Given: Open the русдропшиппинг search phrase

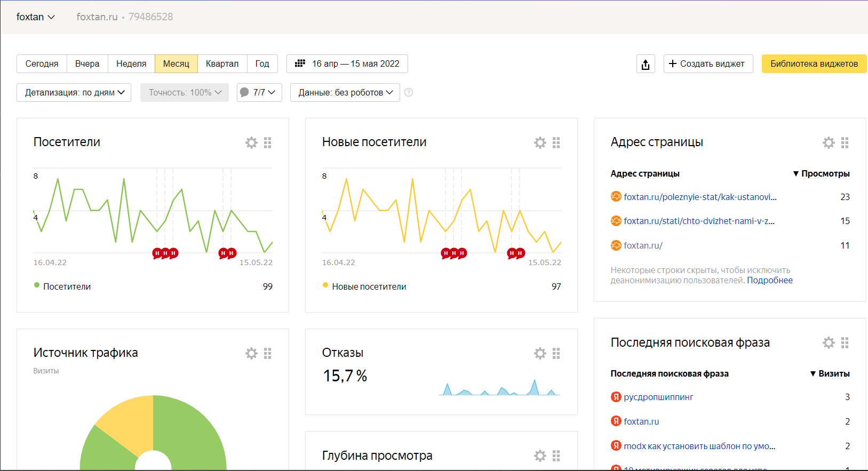Looking at the screenshot, I should coord(659,397).
